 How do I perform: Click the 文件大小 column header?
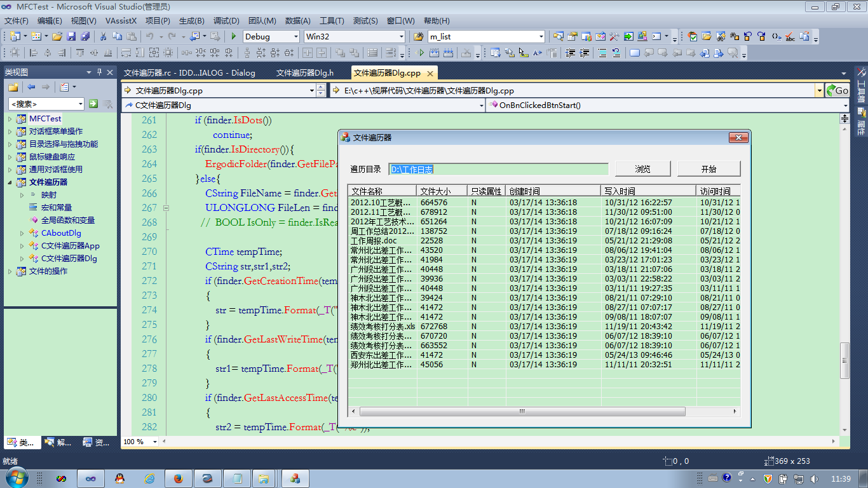coord(442,191)
